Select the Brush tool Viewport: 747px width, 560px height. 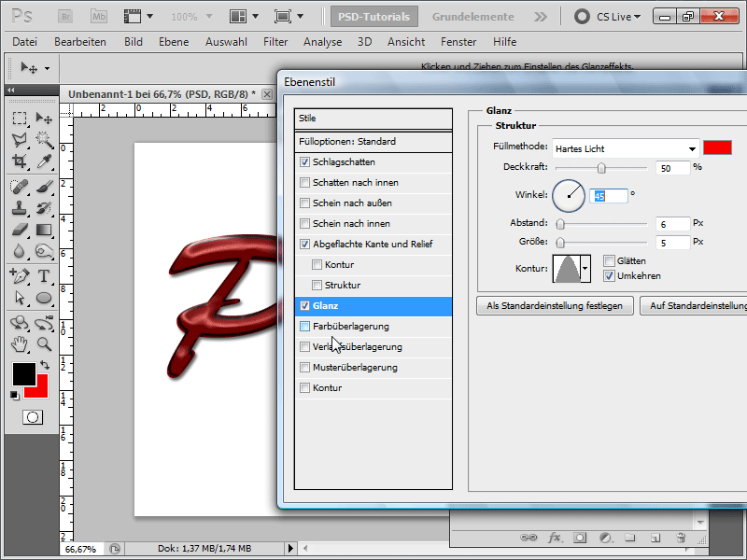click(44, 186)
